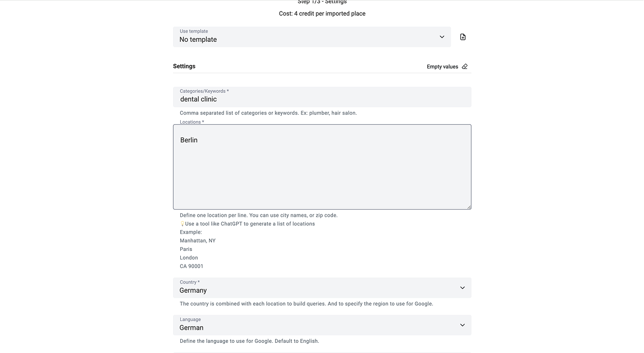Click the Use template field label
Viewport: 644px width, 353px height.
pos(194,31)
